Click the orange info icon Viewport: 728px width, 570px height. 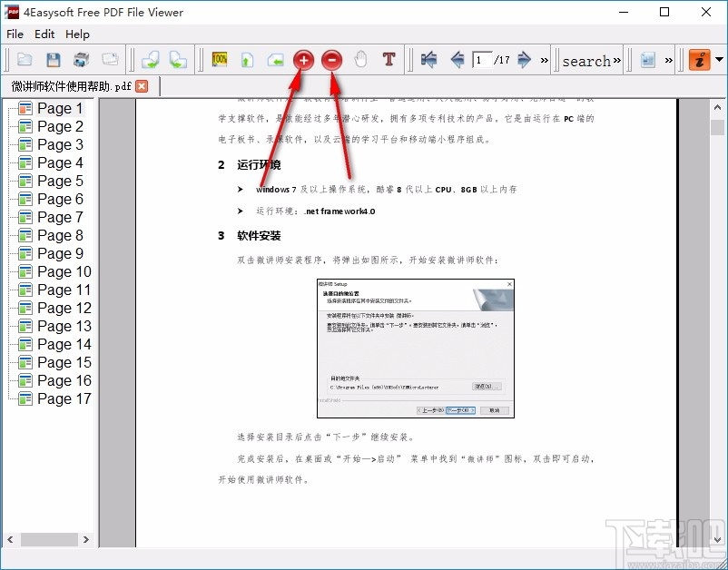[698, 59]
